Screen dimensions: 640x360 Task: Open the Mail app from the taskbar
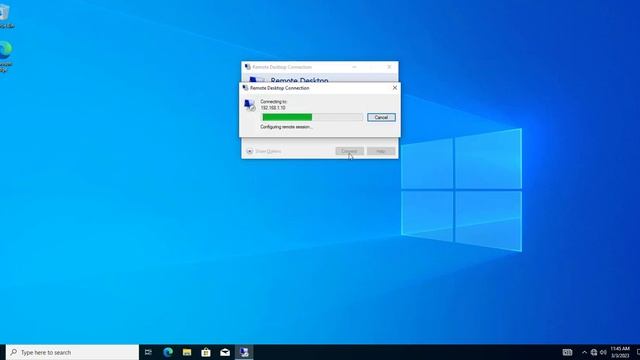(x=225, y=352)
